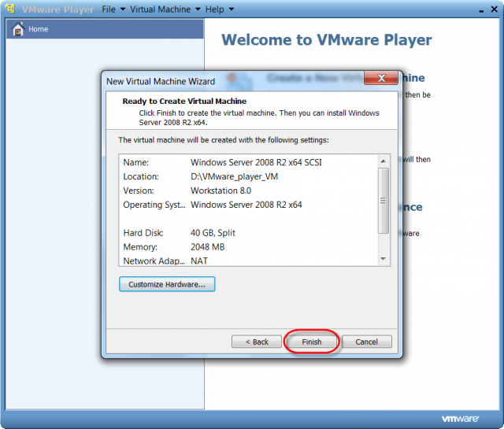Click the VMware Player logo icon
504x429 pixels.
[10, 9]
